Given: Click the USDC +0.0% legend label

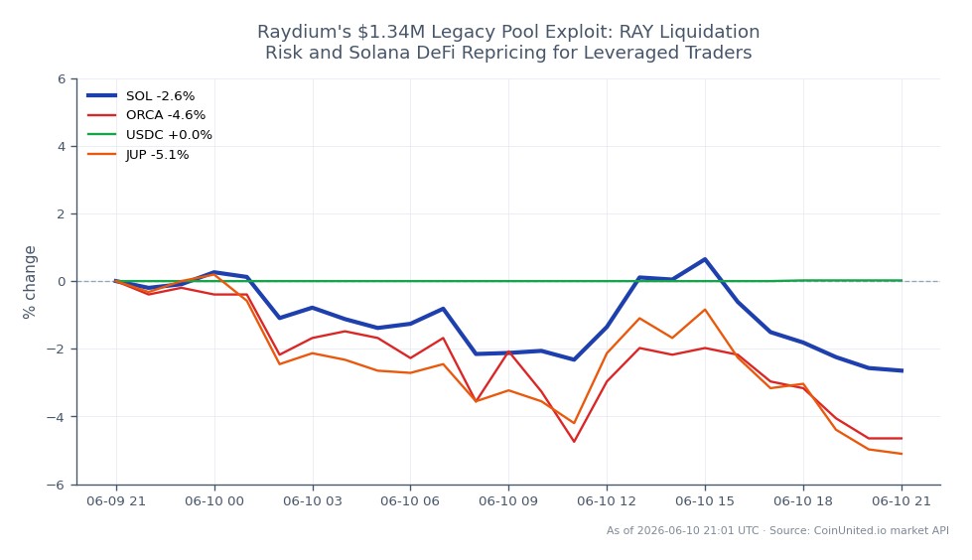Looking at the screenshot, I should click(x=169, y=135).
